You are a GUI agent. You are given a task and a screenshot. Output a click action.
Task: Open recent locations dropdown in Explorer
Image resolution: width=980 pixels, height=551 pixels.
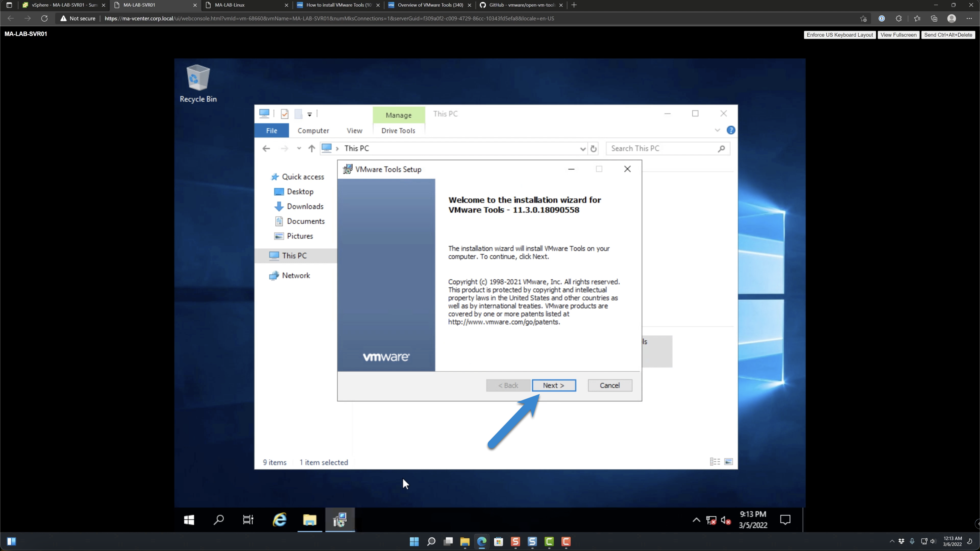click(299, 148)
